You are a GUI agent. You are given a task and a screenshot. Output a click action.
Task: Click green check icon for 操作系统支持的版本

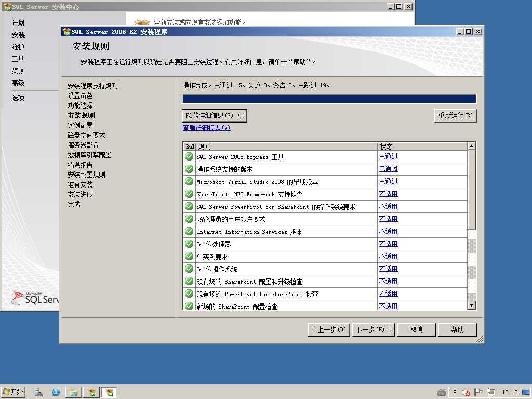(x=189, y=169)
